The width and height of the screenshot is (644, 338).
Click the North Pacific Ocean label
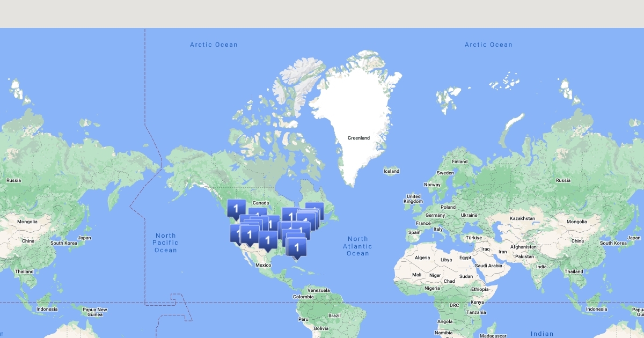pyautogui.click(x=166, y=243)
